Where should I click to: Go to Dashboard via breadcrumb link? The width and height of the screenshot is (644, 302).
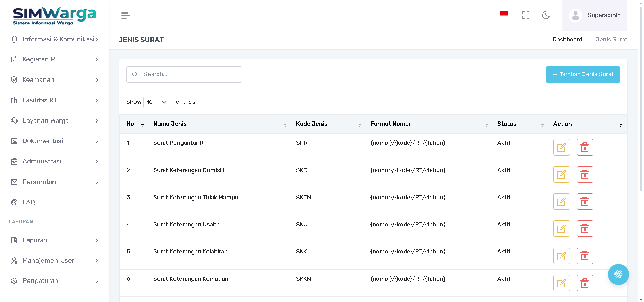(567, 40)
